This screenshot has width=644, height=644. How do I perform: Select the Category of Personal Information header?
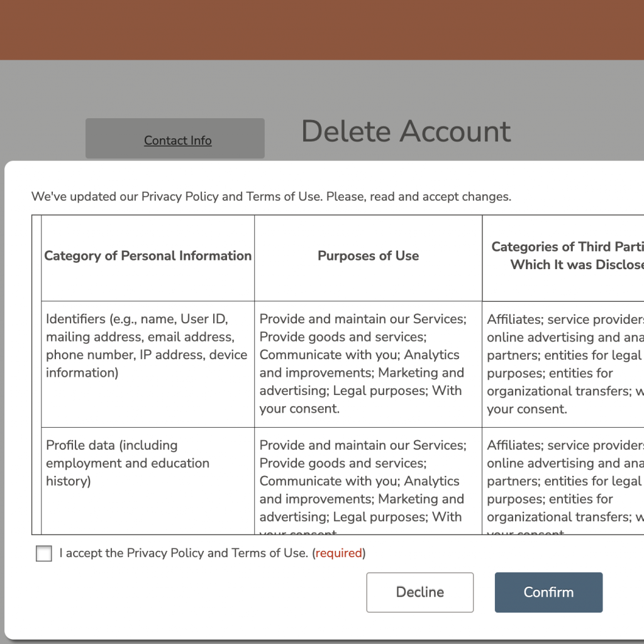tap(148, 256)
